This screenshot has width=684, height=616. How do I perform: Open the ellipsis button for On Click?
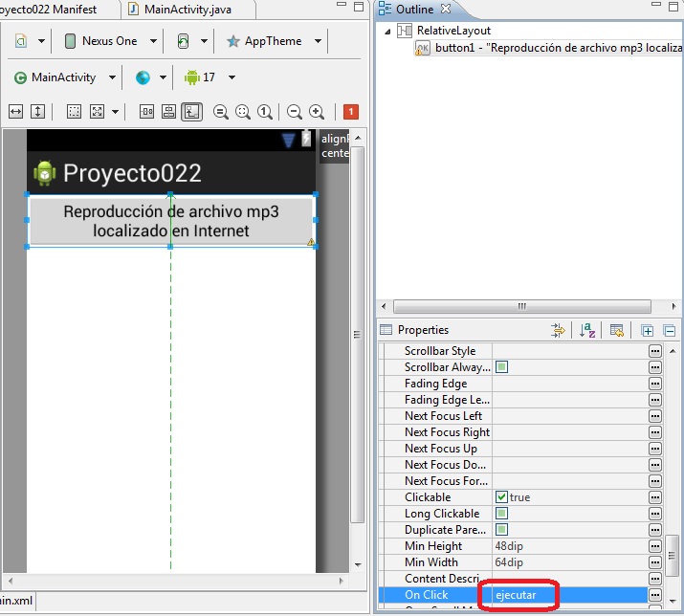coord(654,595)
